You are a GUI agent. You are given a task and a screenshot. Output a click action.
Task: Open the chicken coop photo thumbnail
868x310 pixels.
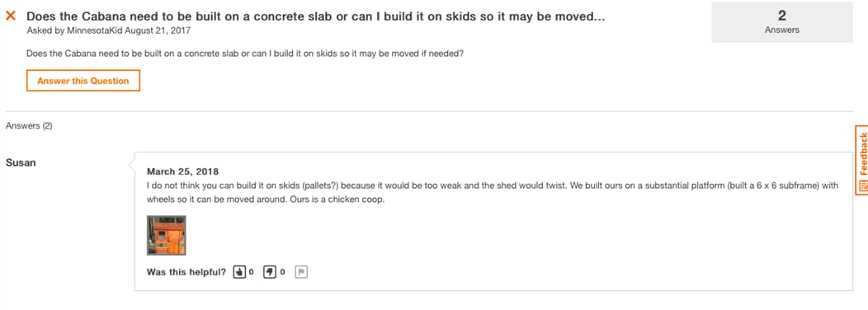pyautogui.click(x=167, y=235)
